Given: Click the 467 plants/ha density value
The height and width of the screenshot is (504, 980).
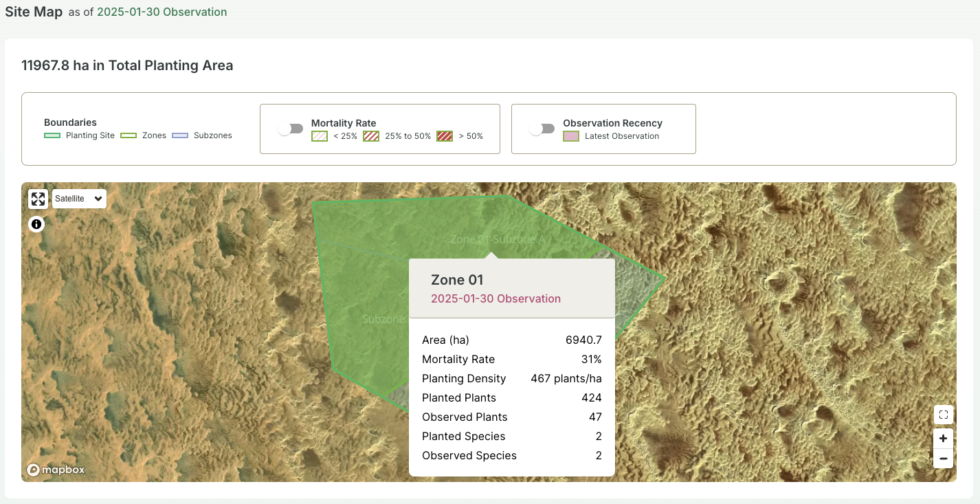Looking at the screenshot, I should (x=566, y=379).
